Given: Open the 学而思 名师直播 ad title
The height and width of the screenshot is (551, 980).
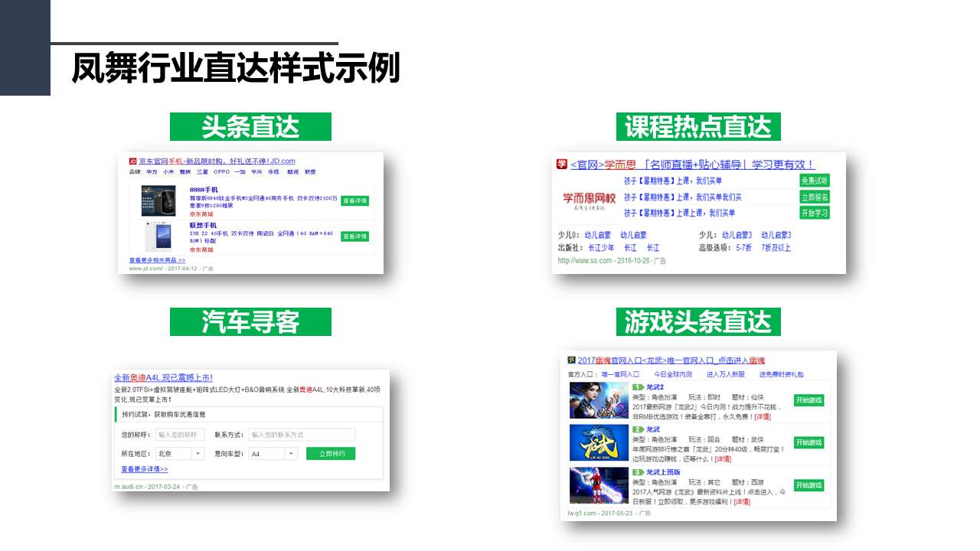Looking at the screenshot, I should coord(692,165).
